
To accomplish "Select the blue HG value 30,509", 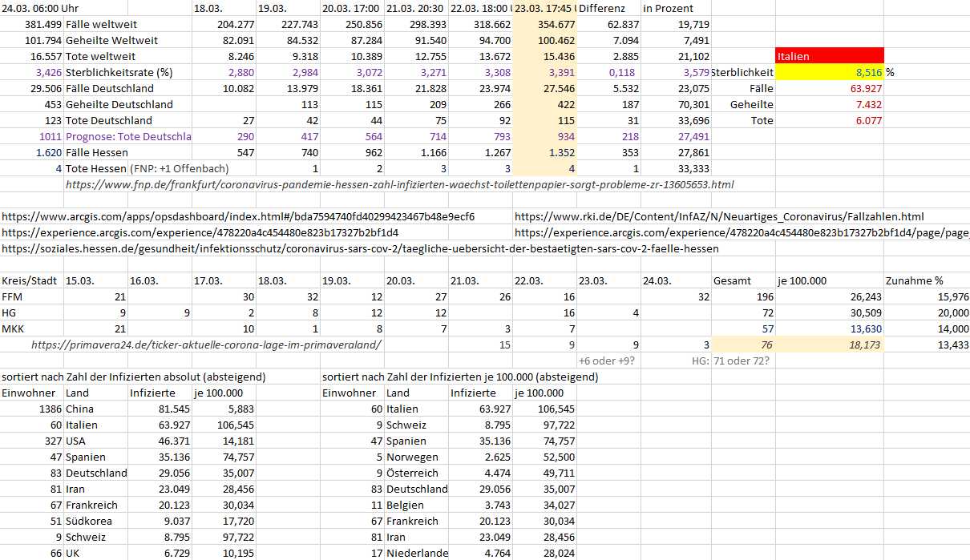I will (864, 312).
